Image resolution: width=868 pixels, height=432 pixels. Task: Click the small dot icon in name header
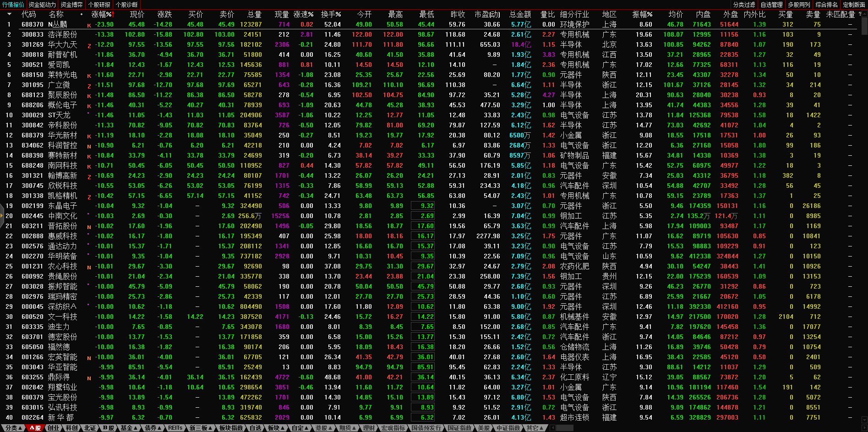[x=82, y=14]
